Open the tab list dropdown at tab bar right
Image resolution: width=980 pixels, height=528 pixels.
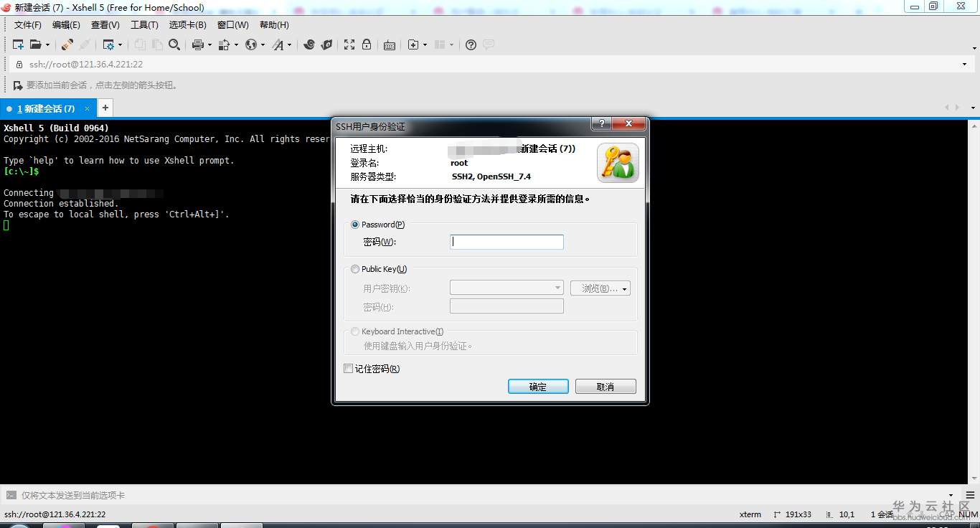coord(973,108)
